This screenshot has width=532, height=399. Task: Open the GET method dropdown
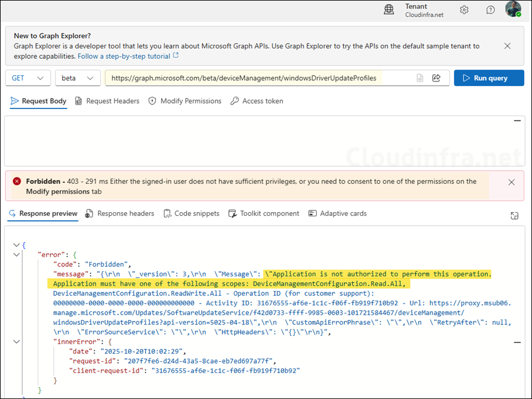coord(28,78)
